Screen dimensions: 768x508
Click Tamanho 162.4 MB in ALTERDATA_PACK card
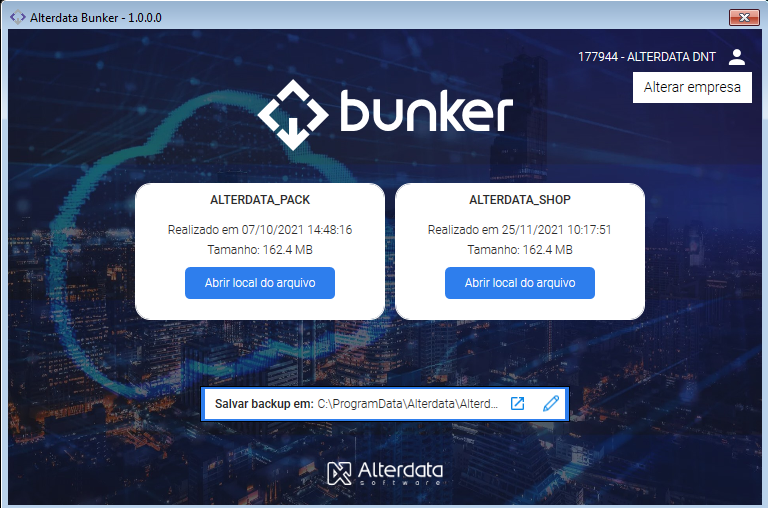tap(260, 250)
